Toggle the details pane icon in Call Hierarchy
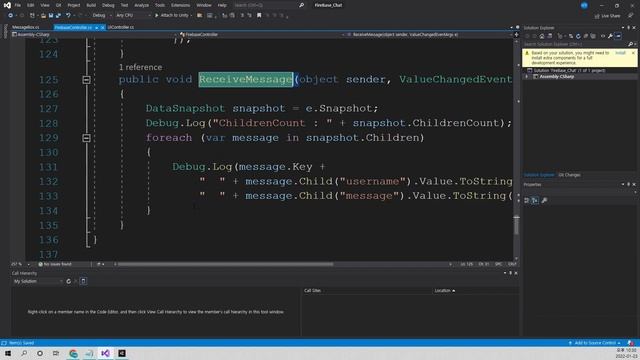The width and height of the screenshot is (640, 360). pyautogui.click(x=83, y=281)
